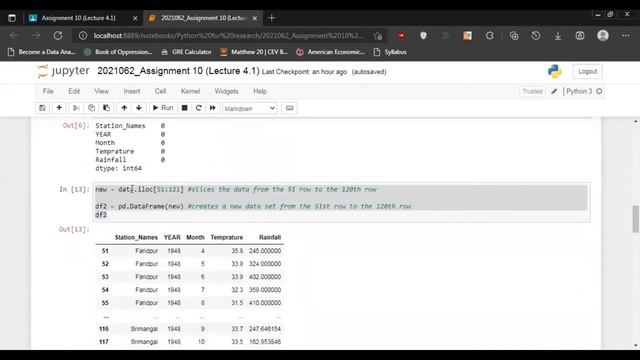
Task: Open the command palette keyboard icon
Action: pos(289,108)
